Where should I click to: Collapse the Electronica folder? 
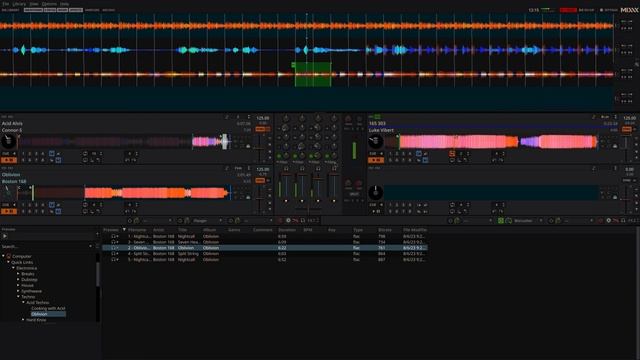tap(13, 268)
